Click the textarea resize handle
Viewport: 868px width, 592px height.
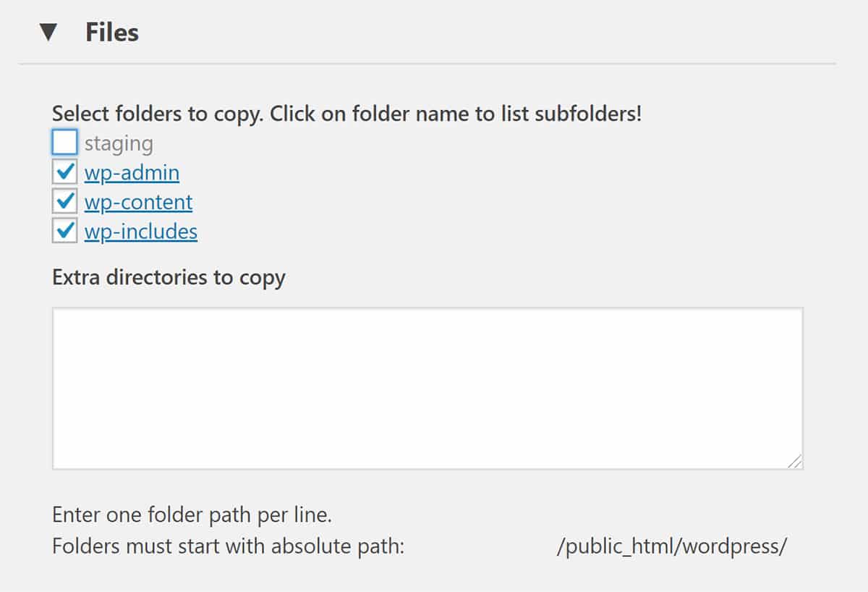click(794, 462)
